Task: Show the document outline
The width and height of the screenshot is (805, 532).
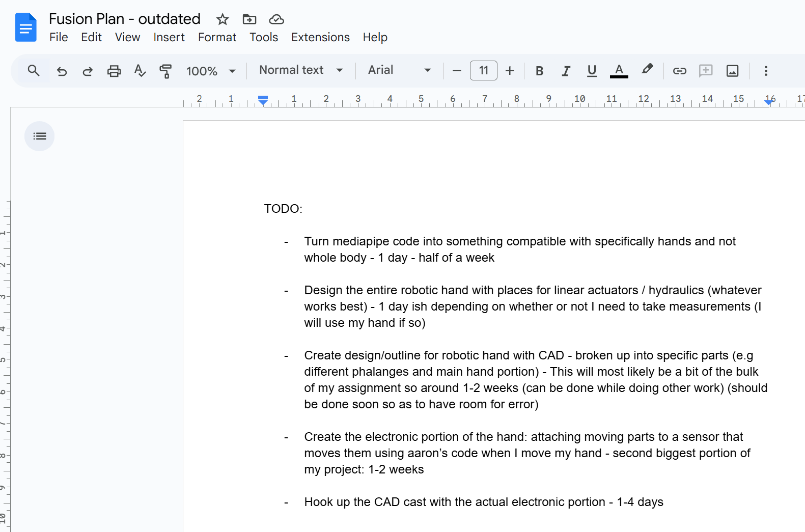Action: point(40,136)
